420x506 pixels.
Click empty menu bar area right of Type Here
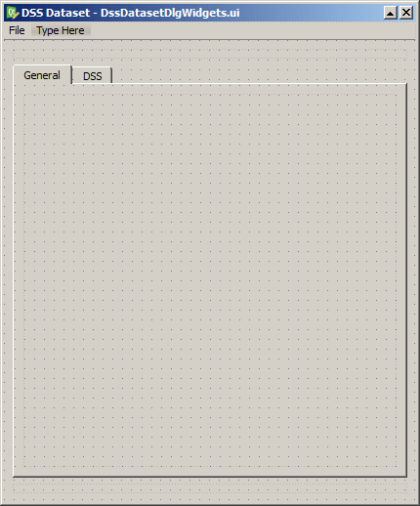(252, 30)
